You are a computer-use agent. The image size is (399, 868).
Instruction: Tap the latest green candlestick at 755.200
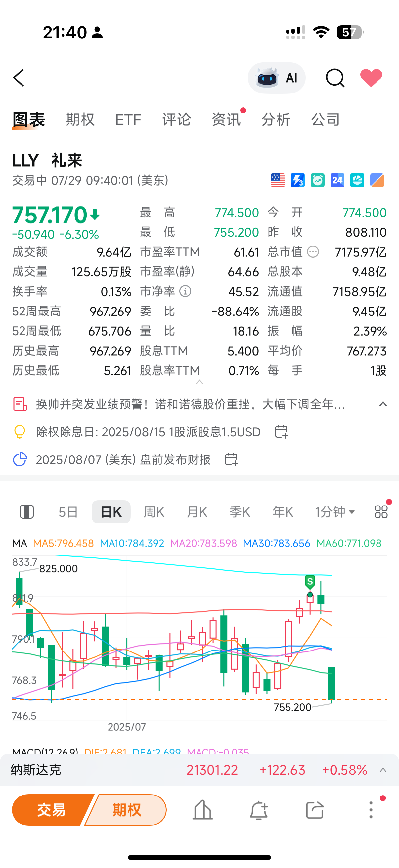(x=332, y=684)
